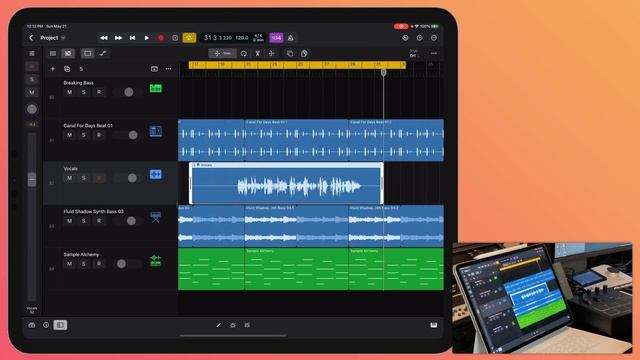Open the Trim tool selector
This screenshot has height=360, width=640.
(223, 53)
